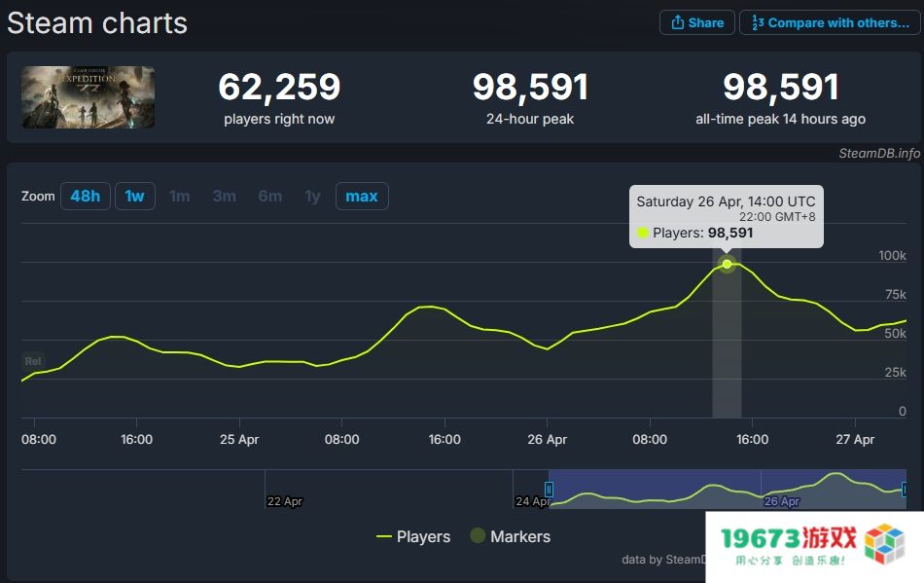924x583 pixels.
Task: Click the 22 Apr label in navigator
Action: 285,501
